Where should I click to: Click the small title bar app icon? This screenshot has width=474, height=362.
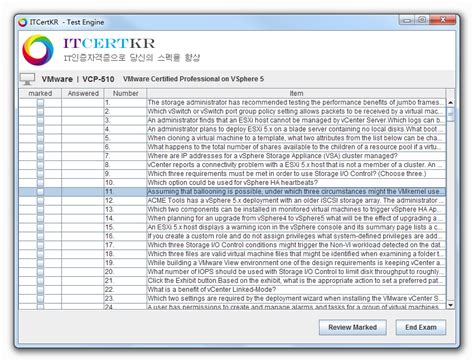click(x=23, y=22)
